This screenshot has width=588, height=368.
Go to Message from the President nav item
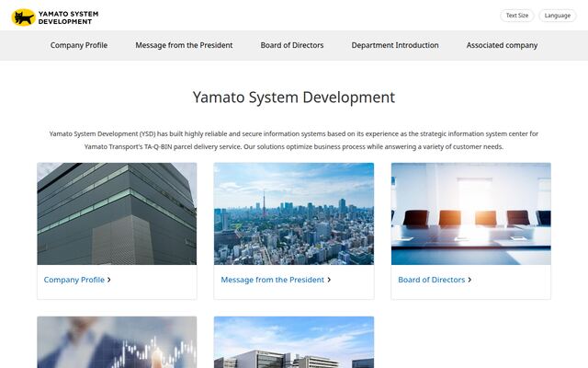[184, 45]
